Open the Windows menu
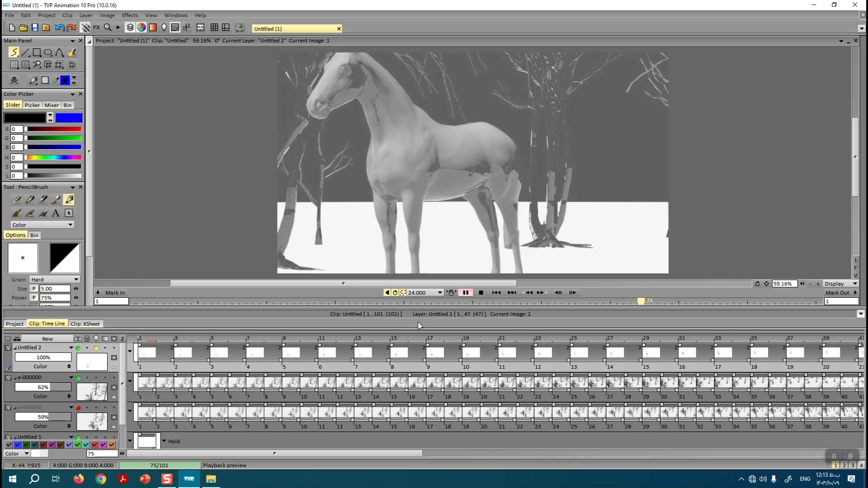The width and height of the screenshot is (868, 488). coord(175,15)
